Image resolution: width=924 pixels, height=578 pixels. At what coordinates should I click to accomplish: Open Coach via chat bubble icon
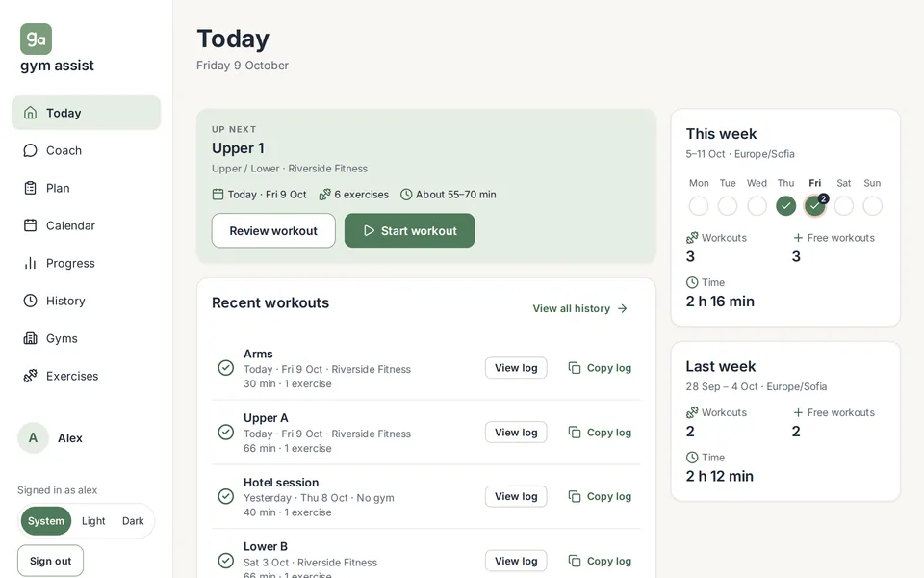click(x=30, y=150)
